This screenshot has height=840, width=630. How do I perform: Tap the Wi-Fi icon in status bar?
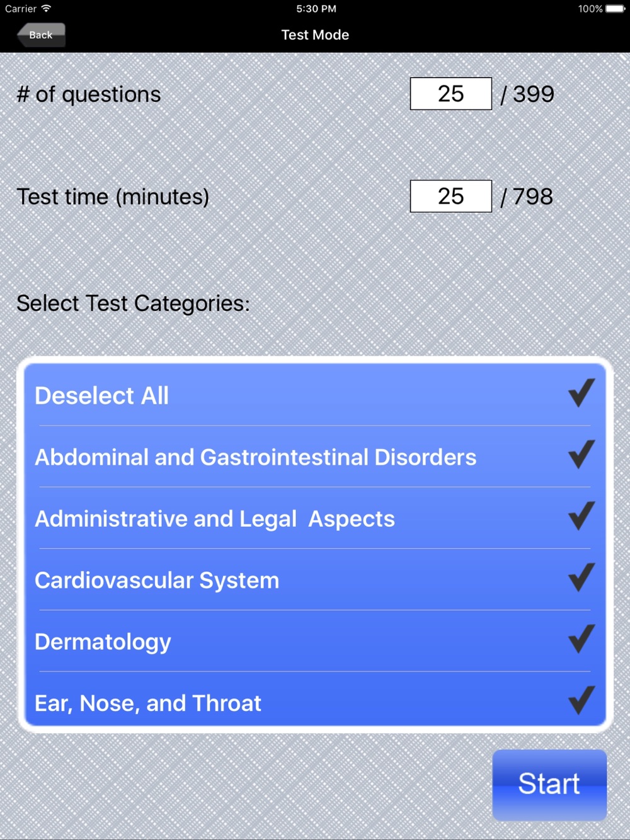point(46,8)
